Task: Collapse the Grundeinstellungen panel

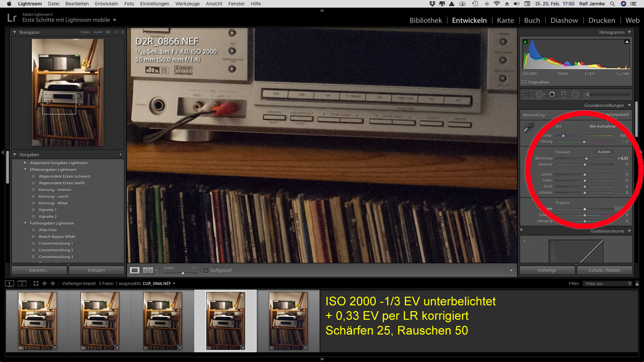Action: point(629,105)
